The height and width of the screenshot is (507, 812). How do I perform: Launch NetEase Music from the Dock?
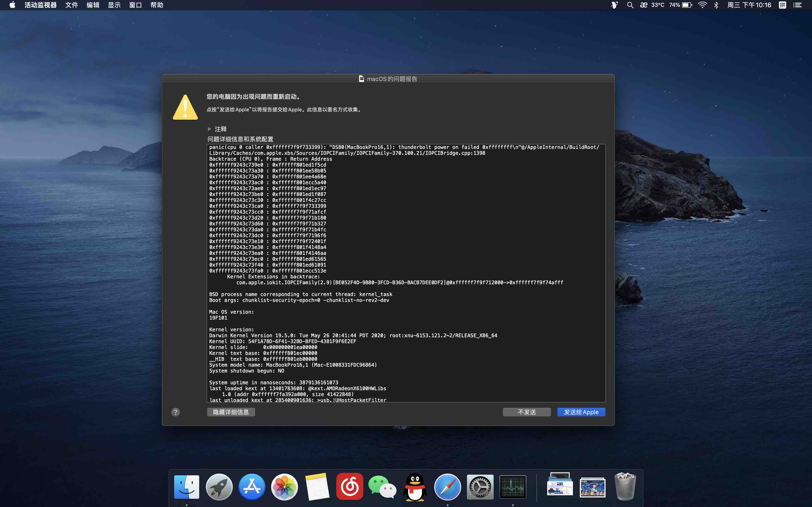(x=350, y=487)
